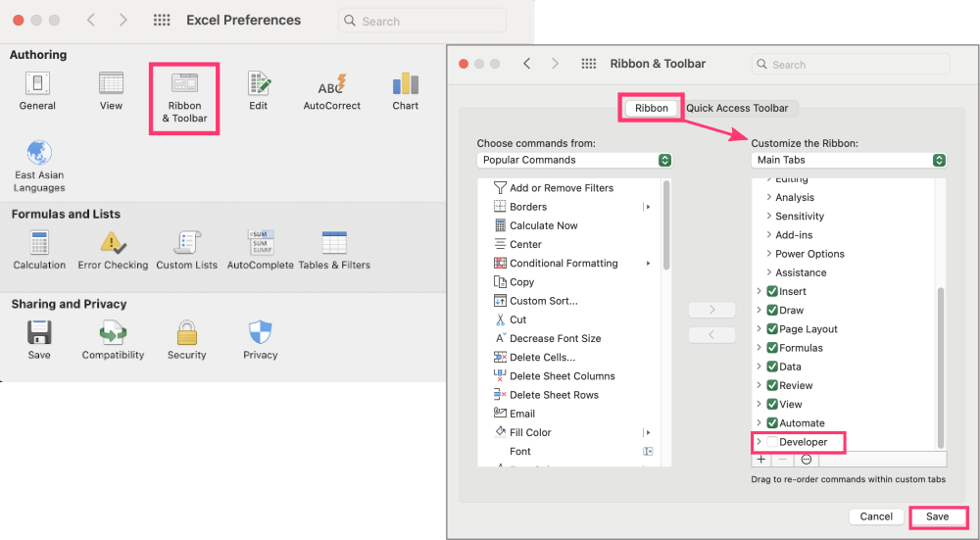Image resolution: width=980 pixels, height=540 pixels.
Task: Uncheck the Page Layout checkbox
Action: coord(772,328)
